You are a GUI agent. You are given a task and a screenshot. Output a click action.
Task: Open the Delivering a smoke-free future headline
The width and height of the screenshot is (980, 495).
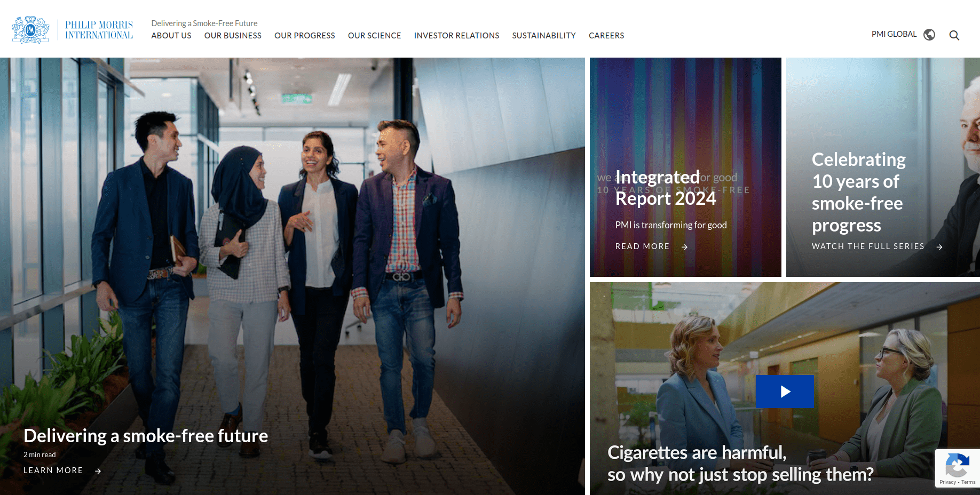tap(146, 436)
